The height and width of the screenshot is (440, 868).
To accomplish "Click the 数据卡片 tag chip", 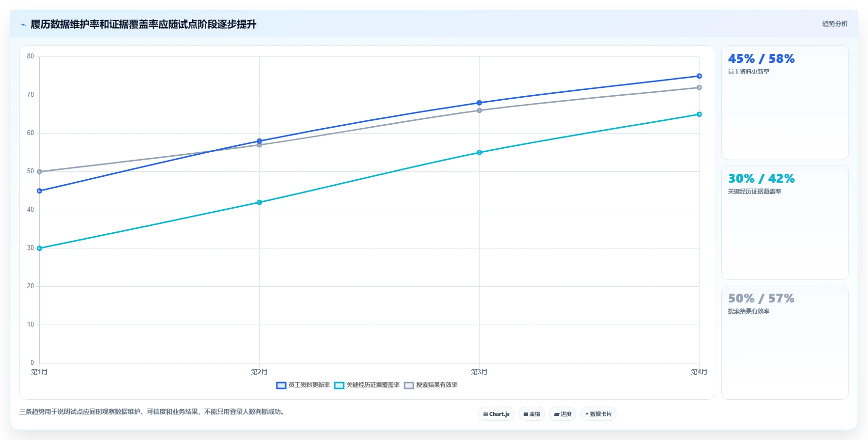I will click(x=598, y=414).
